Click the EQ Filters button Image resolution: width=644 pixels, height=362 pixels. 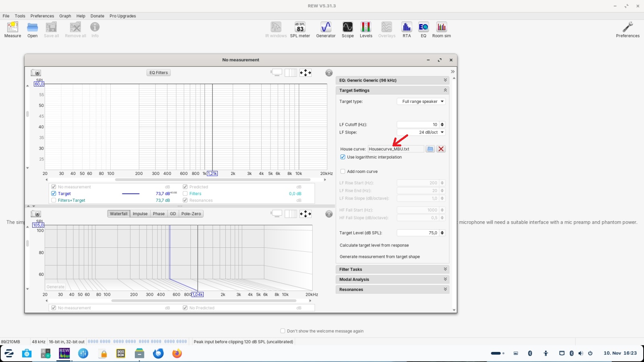[159, 73]
